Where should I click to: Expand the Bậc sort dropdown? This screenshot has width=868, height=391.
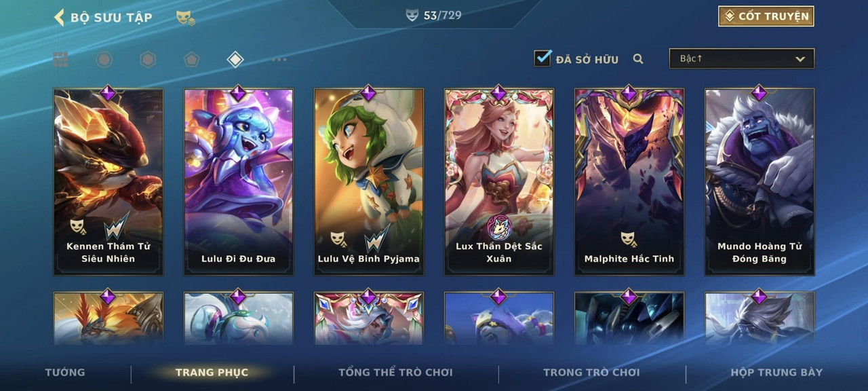[742, 58]
